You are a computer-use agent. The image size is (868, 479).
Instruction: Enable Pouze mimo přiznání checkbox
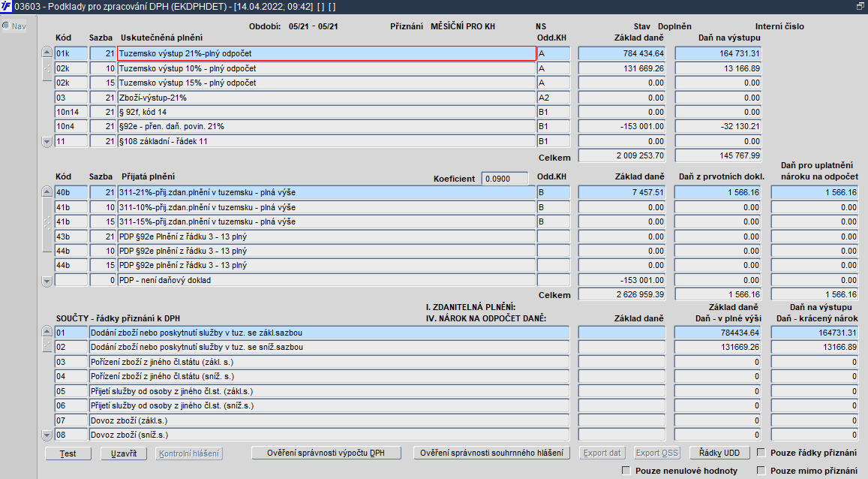click(x=761, y=471)
